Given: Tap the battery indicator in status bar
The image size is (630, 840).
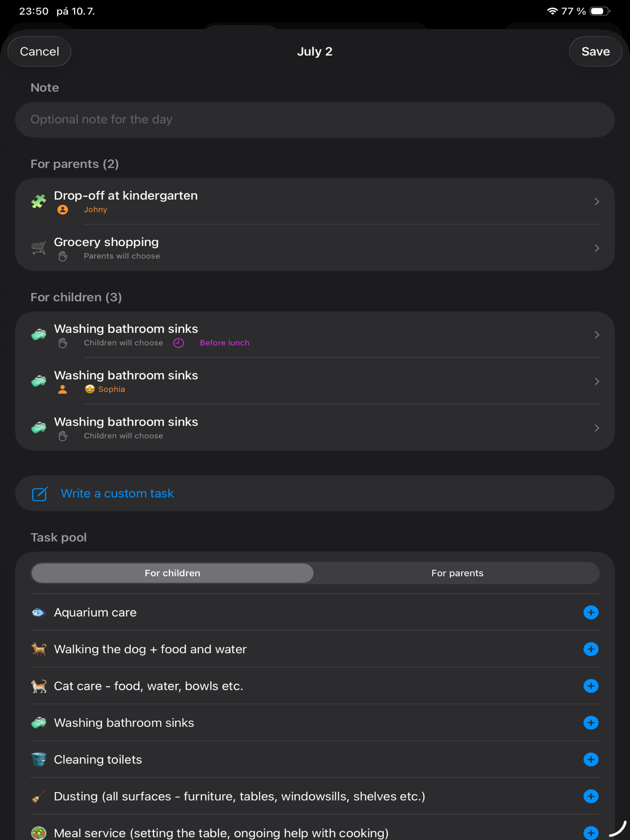Looking at the screenshot, I should [599, 11].
